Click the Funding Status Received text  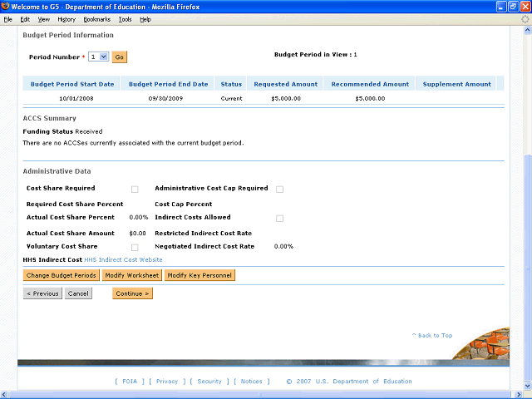click(62, 131)
